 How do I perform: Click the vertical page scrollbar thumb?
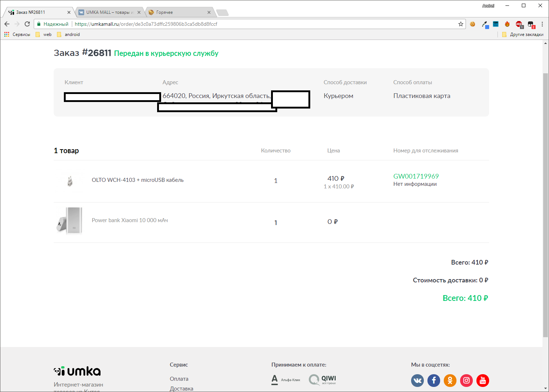[545, 205]
